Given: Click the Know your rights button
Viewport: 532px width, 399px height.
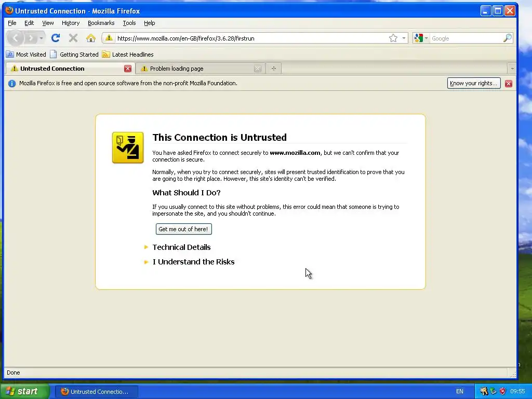Looking at the screenshot, I should [474, 83].
